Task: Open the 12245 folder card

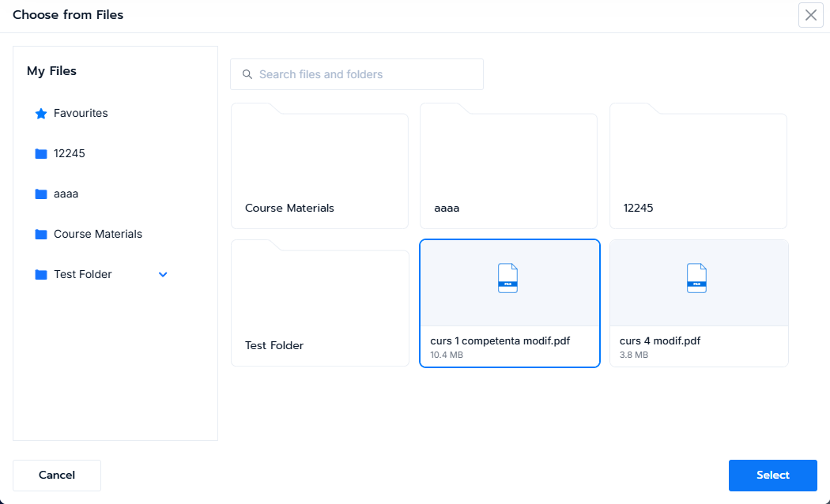Action: pos(698,166)
